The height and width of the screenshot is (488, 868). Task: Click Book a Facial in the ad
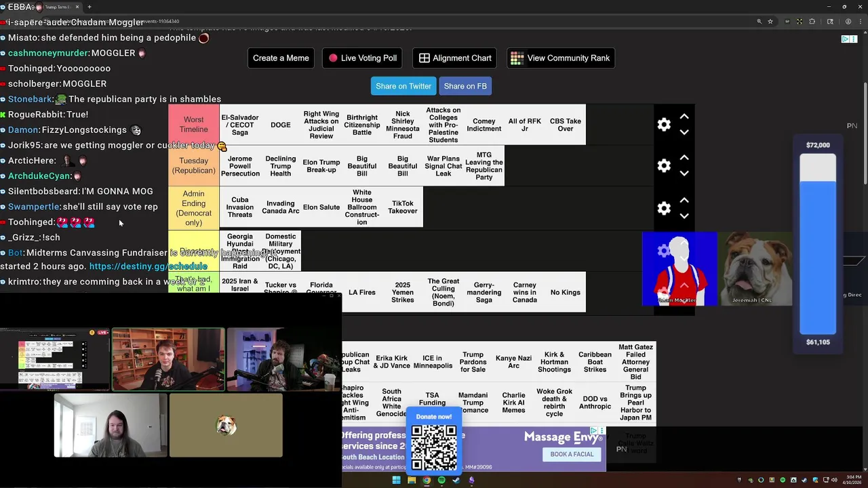tap(572, 454)
